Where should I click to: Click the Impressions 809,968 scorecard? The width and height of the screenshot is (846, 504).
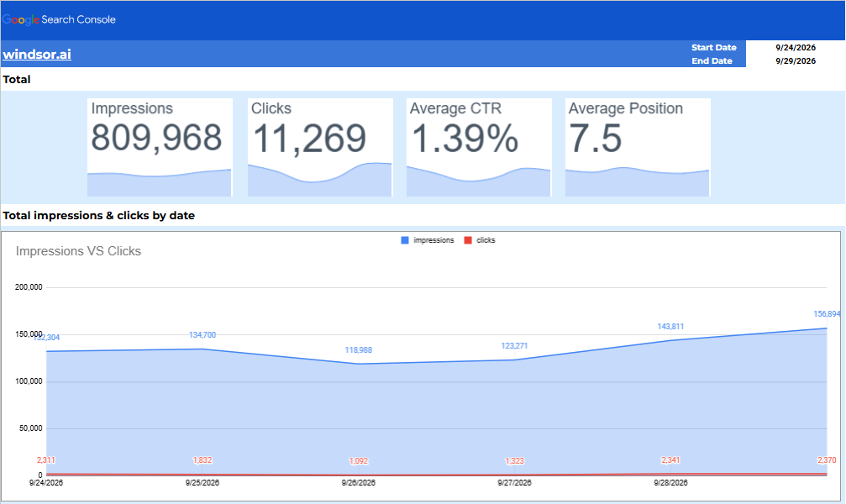(160, 147)
